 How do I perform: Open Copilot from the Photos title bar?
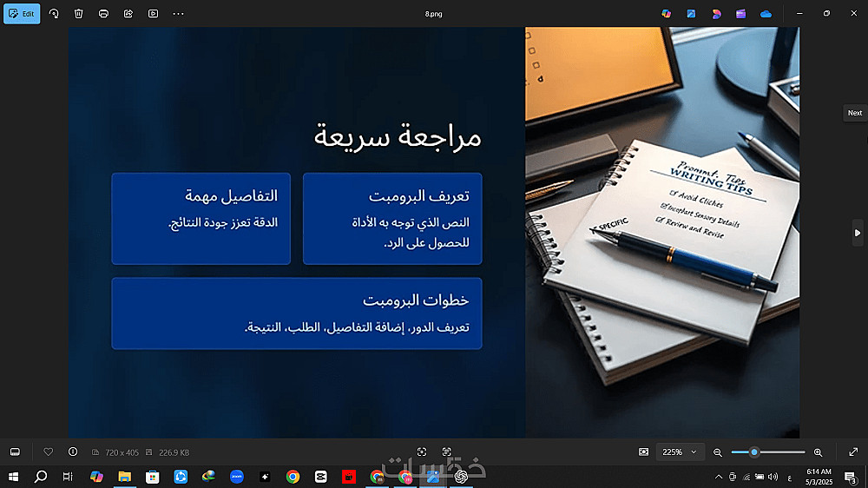point(667,14)
